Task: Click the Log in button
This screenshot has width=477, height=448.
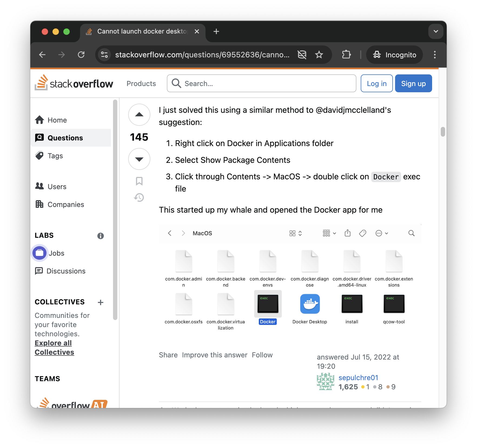Action: [x=376, y=84]
